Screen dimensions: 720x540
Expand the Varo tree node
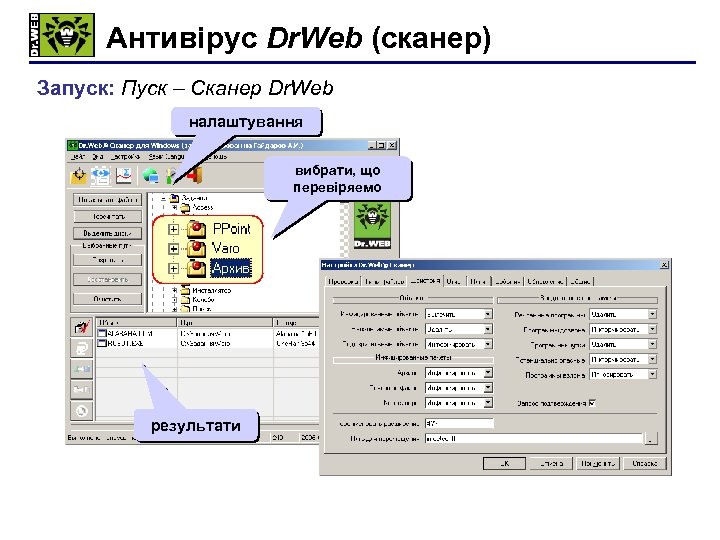173,249
